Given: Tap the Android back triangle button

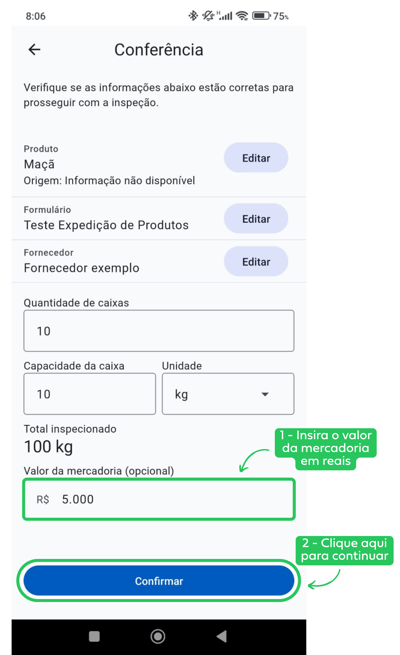Looking at the screenshot, I should pos(222,636).
